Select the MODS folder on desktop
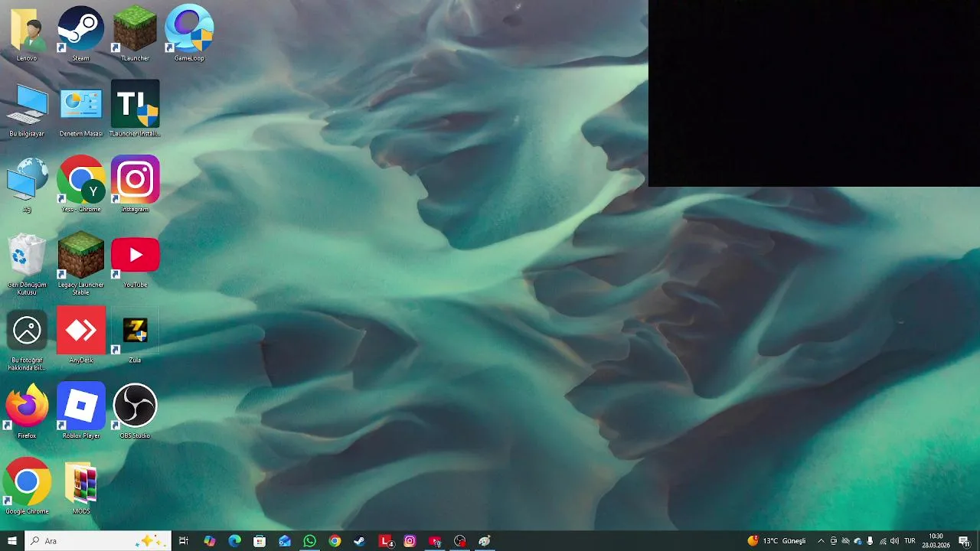This screenshot has width=980, height=551. pyautogui.click(x=81, y=487)
